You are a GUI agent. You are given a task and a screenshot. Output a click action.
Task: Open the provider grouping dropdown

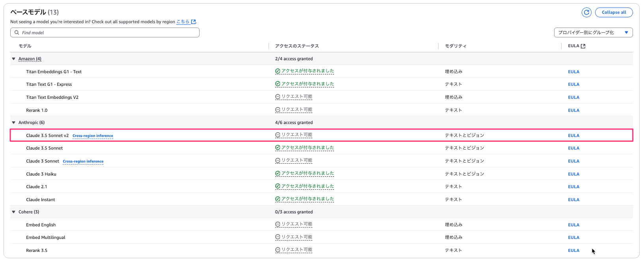(593, 33)
